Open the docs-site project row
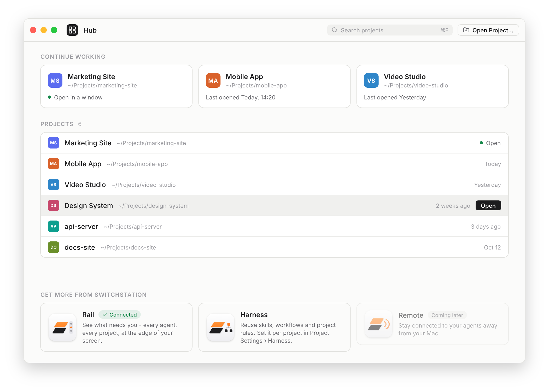The width and height of the screenshot is (549, 392). pyautogui.click(x=274, y=247)
